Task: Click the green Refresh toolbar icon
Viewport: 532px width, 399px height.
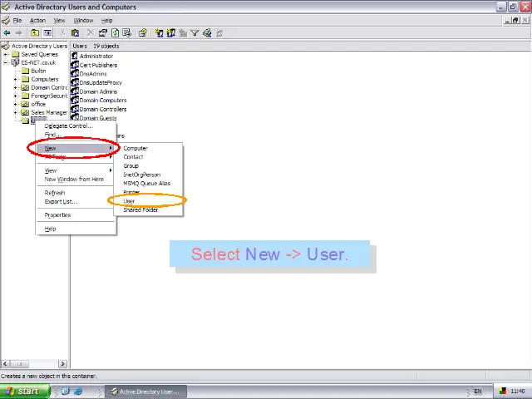Action: pos(115,33)
